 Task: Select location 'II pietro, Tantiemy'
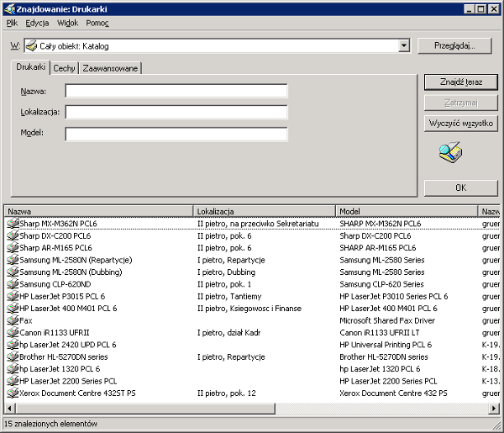229,296
